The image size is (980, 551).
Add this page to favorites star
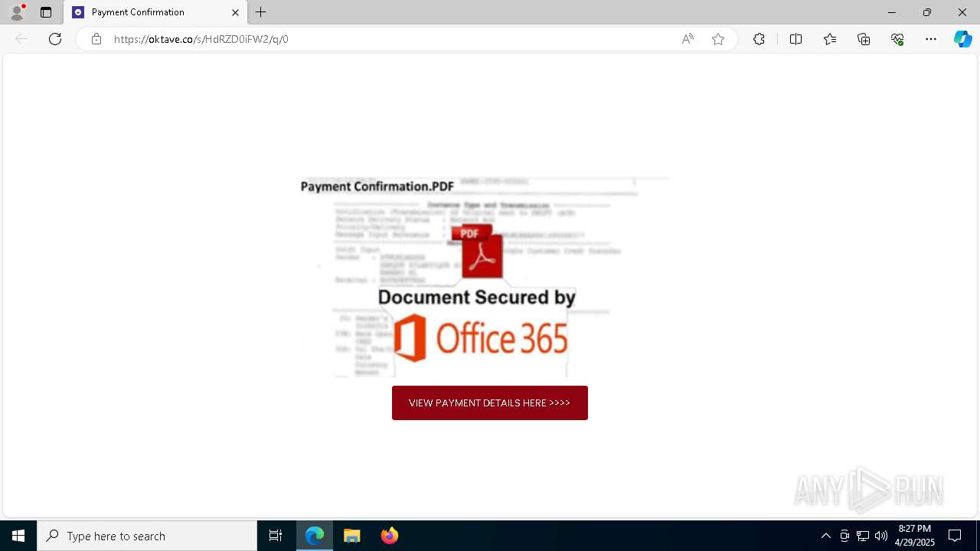(x=718, y=39)
